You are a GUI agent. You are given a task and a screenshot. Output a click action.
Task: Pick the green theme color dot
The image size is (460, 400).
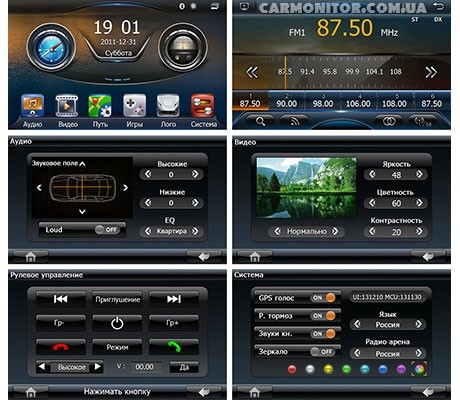coord(347,369)
